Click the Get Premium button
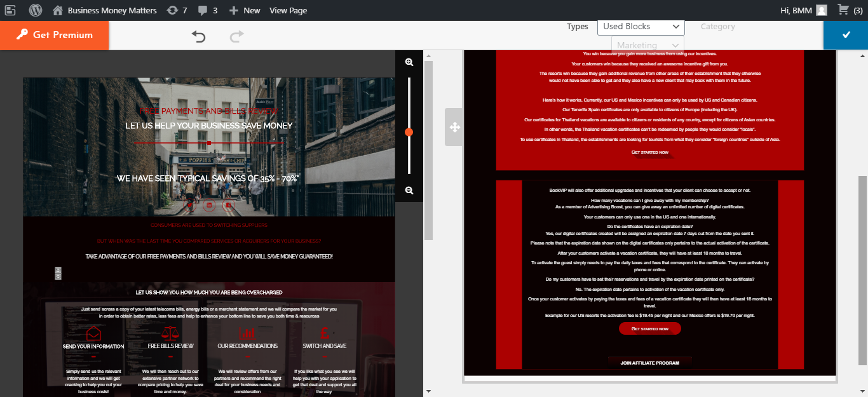868x397 pixels. point(55,35)
